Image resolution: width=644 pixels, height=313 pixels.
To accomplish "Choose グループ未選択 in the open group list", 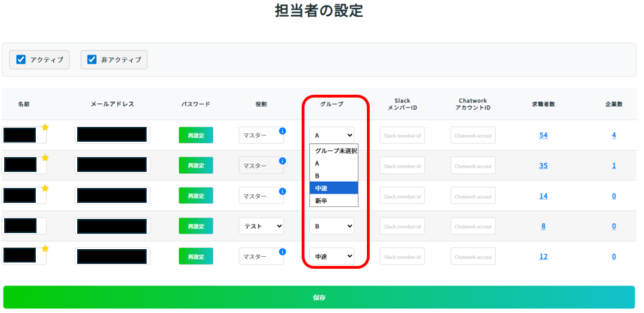I will (333, 151).
